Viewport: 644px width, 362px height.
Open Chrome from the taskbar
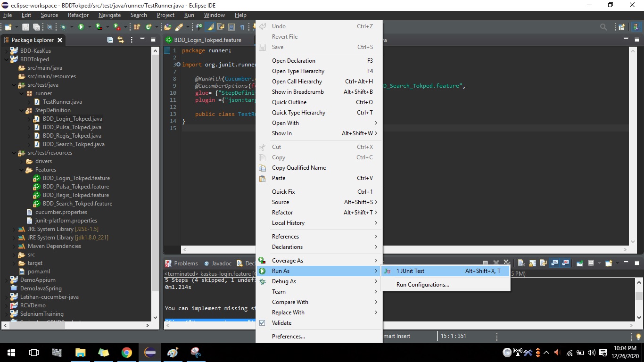126,352
